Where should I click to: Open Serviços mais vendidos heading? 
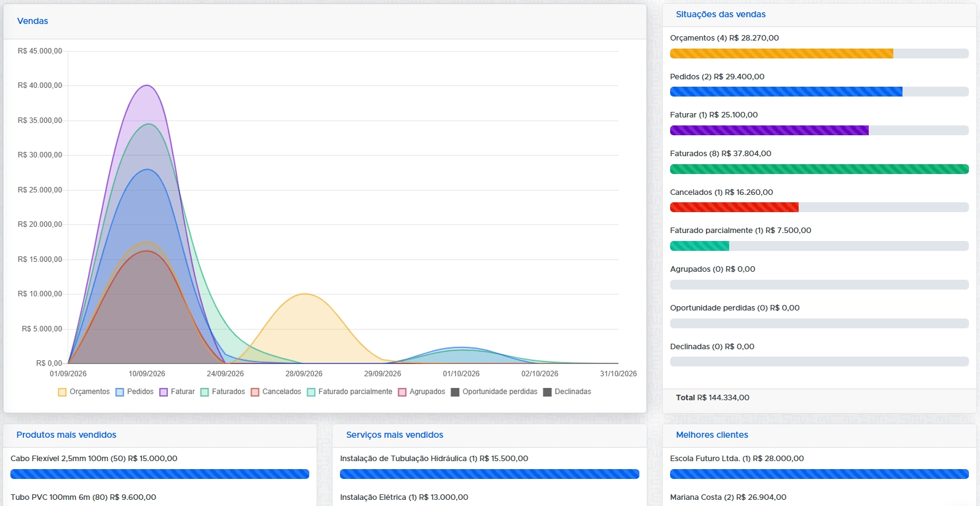395,435
